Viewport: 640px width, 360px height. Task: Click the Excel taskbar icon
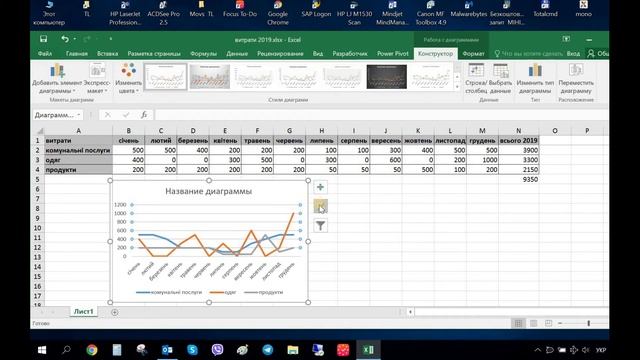[x=368, y=350]
